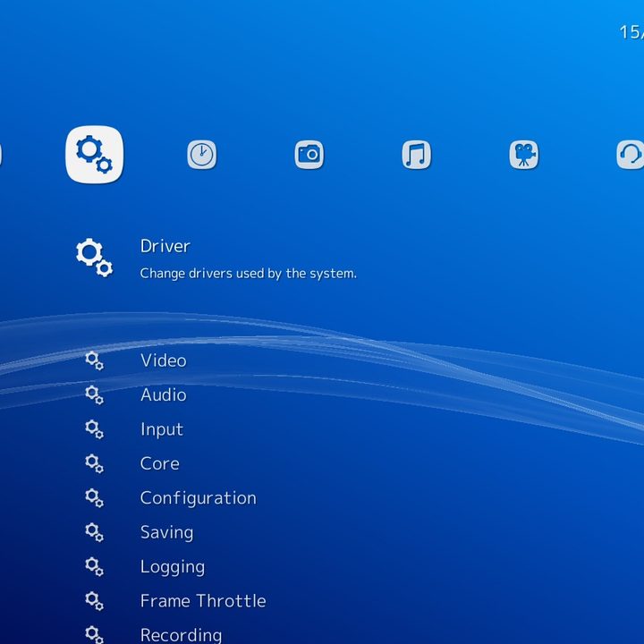Image resolution: width=644 pixels, height=644 pixels.
Task: Open the Netplay headset tab
Action: tap(630, 155)
